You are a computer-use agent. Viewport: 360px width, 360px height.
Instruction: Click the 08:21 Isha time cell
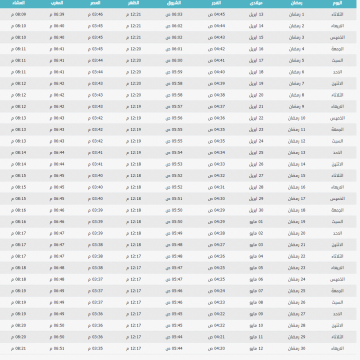[18, 349]
